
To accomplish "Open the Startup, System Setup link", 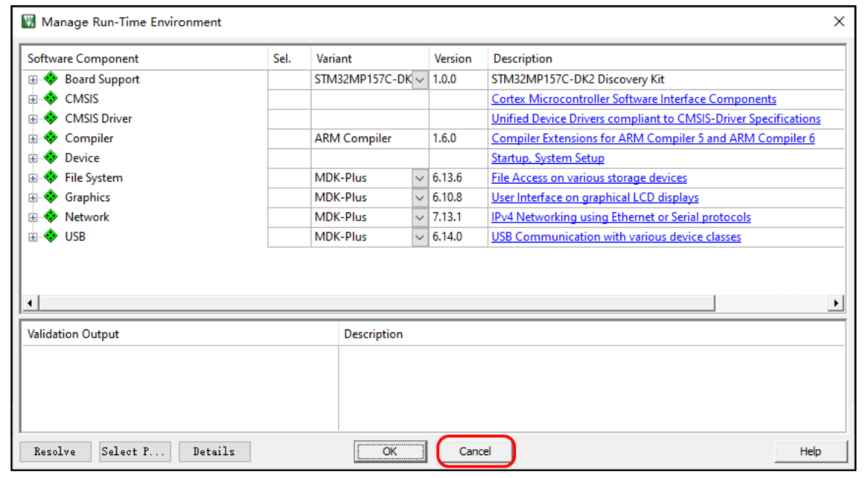I will tap(548, 159).
